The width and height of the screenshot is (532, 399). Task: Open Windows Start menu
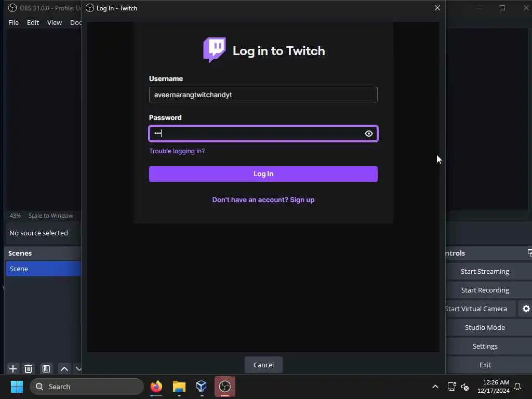pyautogui.click(x=17, y=387)
